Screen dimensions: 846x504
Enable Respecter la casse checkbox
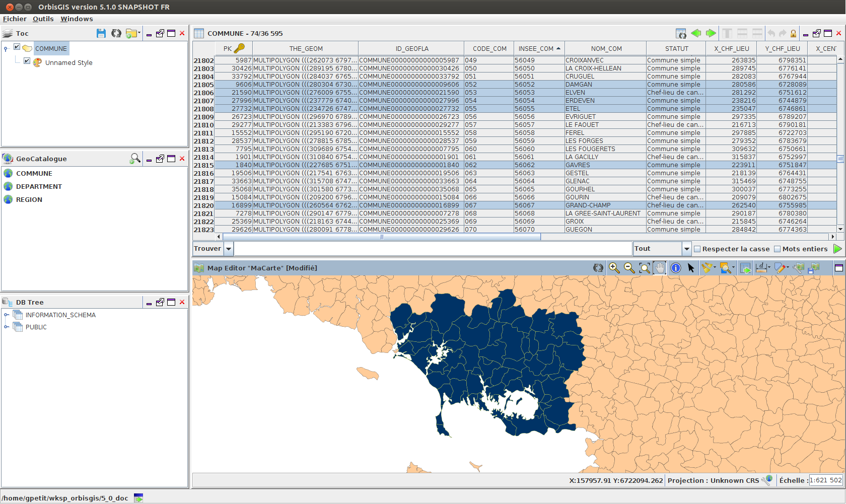coord(697,249)
